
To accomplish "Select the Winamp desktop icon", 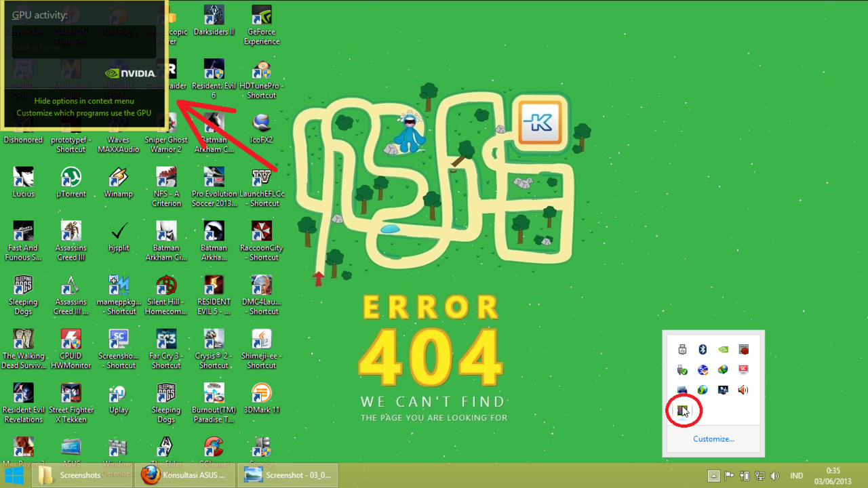I will coord(119,183).
